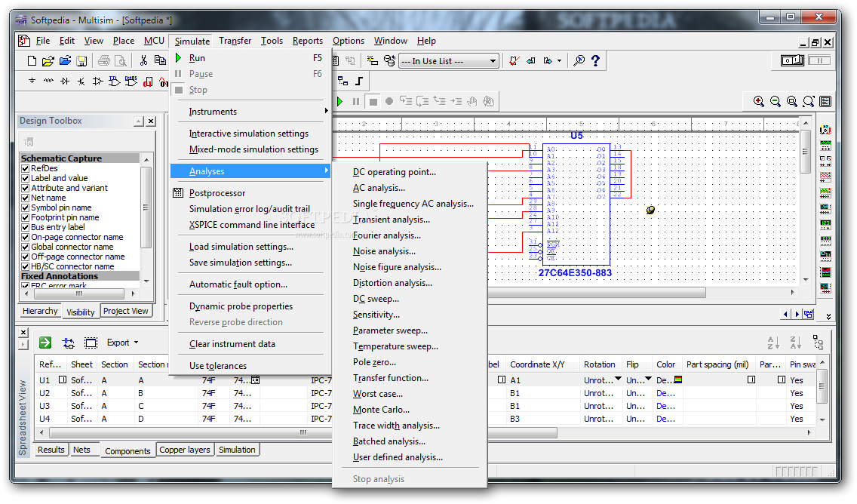Open the Export dropdown in Spreadsheet View

(x=122, y=343)
